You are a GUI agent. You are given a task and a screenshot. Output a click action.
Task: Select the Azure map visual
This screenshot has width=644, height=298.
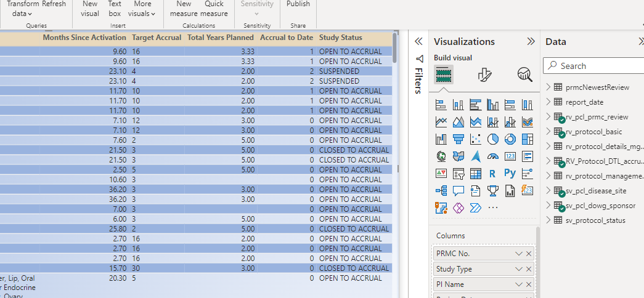(x=476, y=156)
